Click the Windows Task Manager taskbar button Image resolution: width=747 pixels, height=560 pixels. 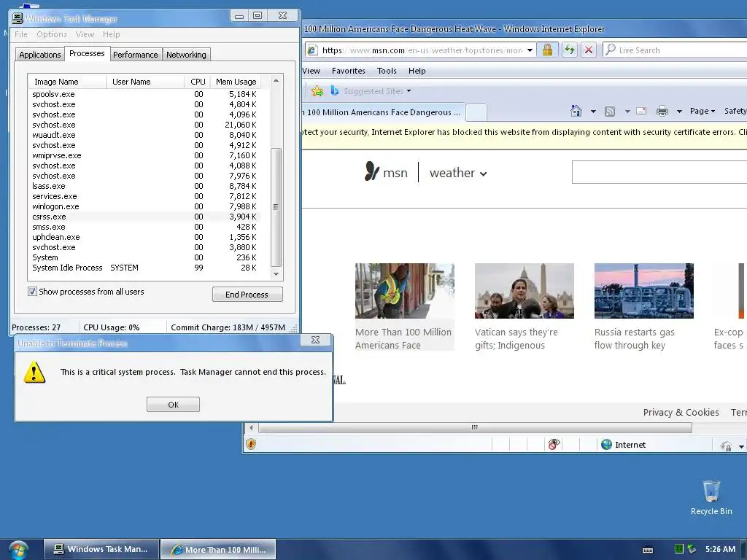(101, 549)
